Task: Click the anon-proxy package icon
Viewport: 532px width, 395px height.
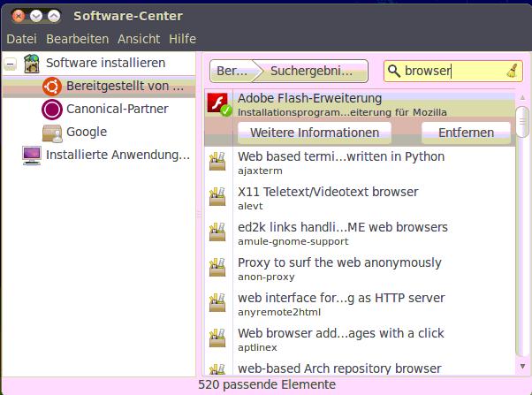Action: (x=217, y=268)
